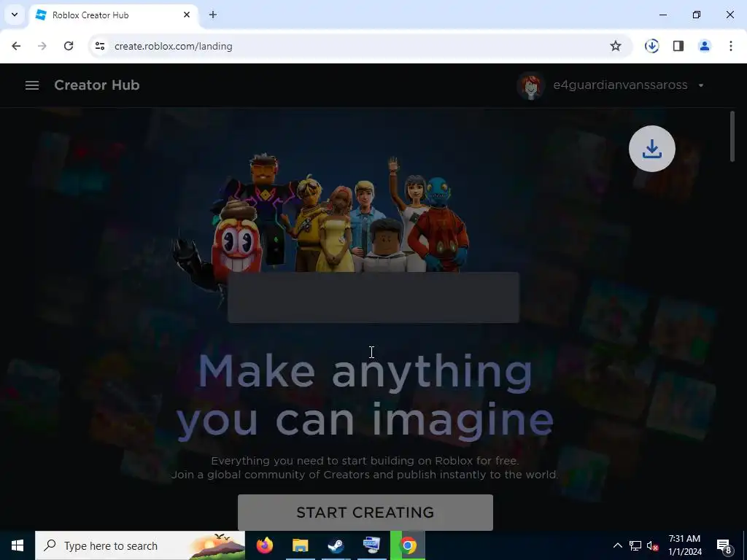Open the network status tray icon
This screenshot has width=747, height=560.
635,545
